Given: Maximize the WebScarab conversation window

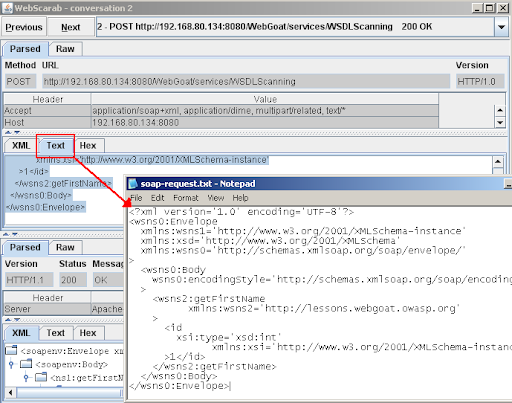Looking at the screenshot, I should pyautogui.click(x=490, y=8).
